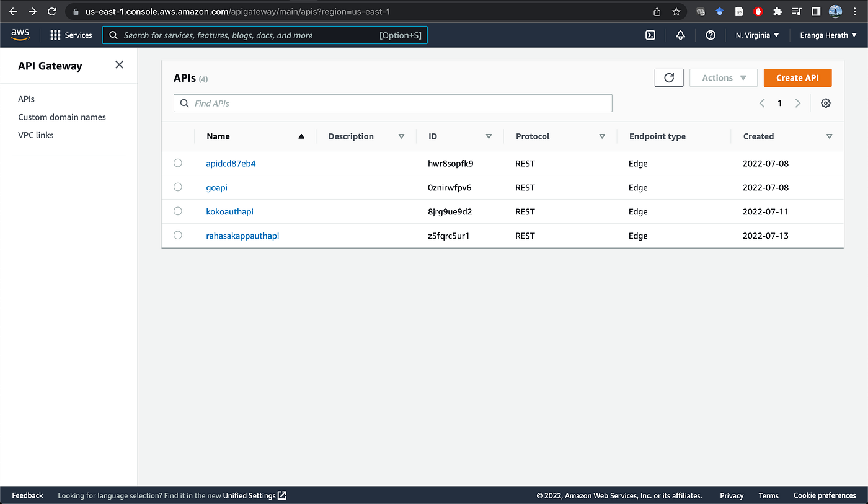Open the browser Extensions puzzle icon

coord(777,11)
